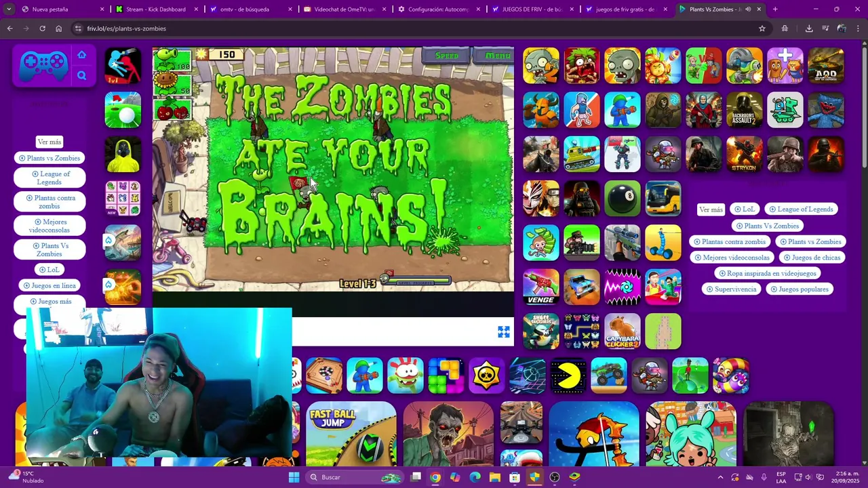Open the Capybara Clicker 2 game icon

click(623, 331)
